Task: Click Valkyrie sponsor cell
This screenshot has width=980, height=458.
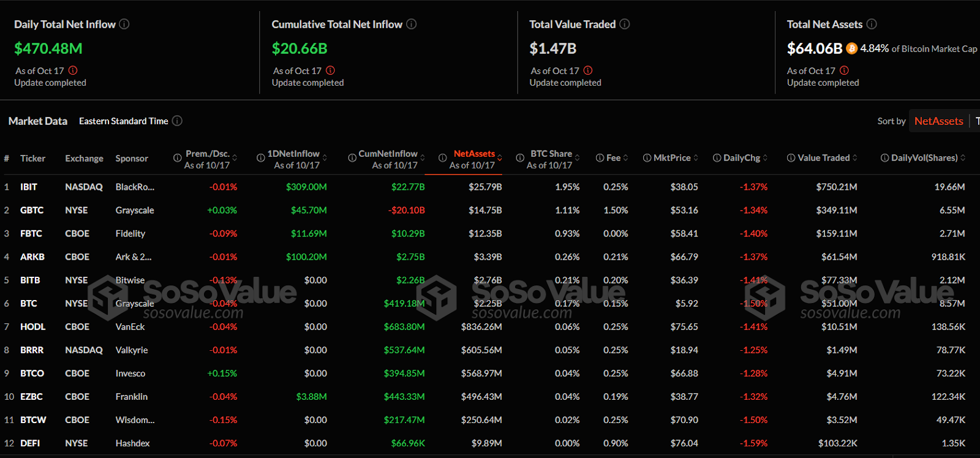Action: [x=132, y=350]
